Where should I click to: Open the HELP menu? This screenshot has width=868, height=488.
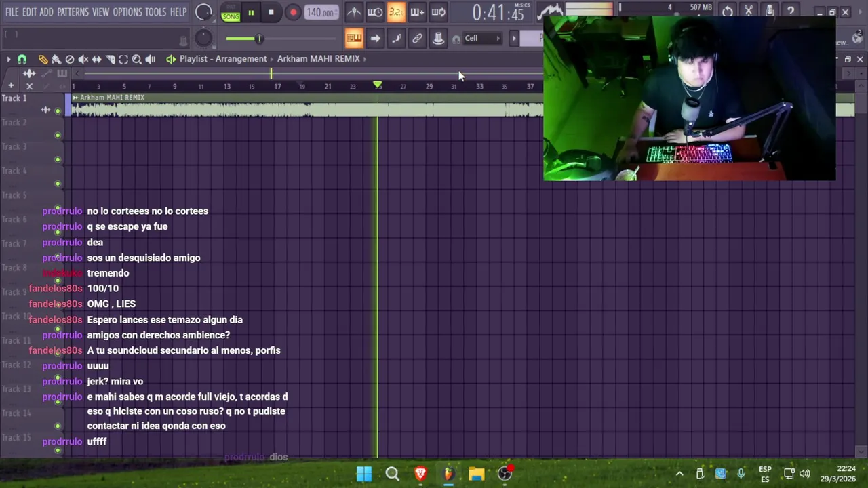click(178, 12)
